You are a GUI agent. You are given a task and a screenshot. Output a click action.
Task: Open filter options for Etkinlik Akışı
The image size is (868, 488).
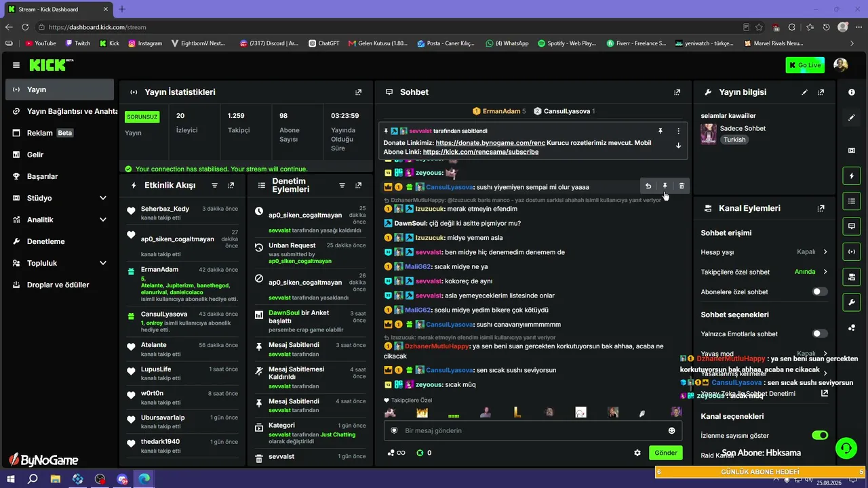(215, 185)
